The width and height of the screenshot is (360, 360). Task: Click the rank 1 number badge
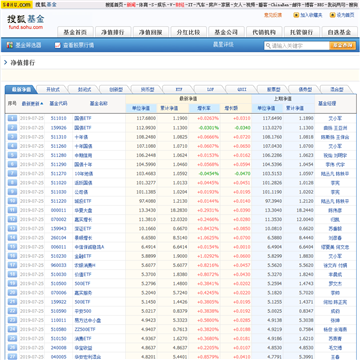pos(12,118)
